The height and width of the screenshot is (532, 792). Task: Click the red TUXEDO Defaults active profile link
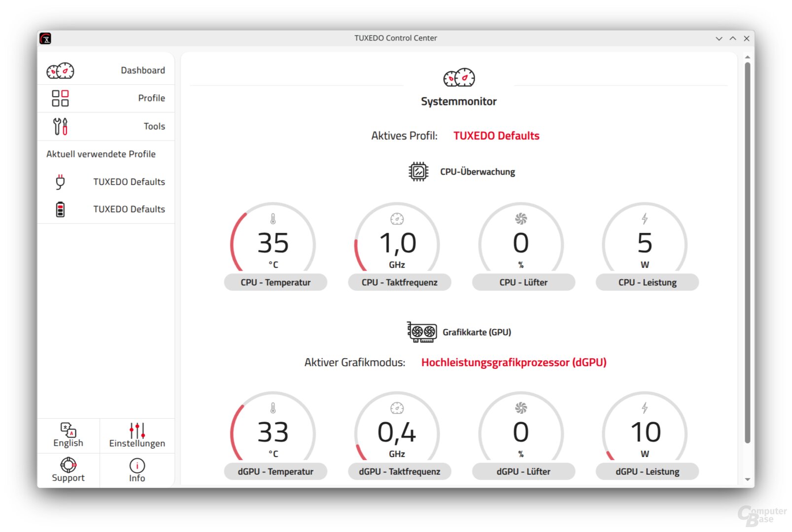tap(496, 136)
